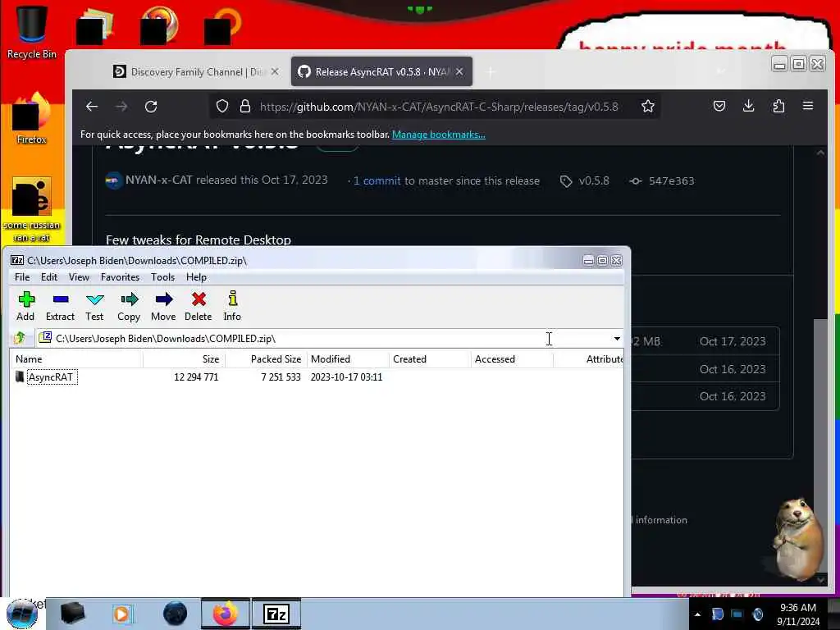The height and width of the screenshot is (630, 840).
Task: Open the Edit menu in 7-Zip
Action: click(x=48, y=277)
